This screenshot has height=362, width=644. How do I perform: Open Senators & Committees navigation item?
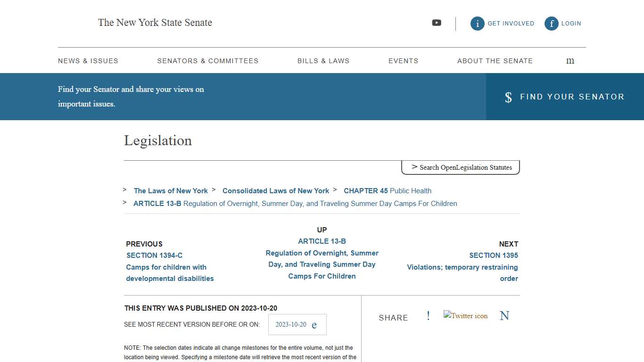(x=208, y=61)
